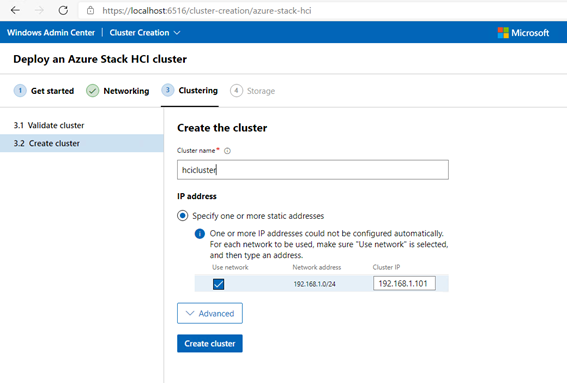Viewport: 567px width, 383px height.
Task: Expand the Advanced section
Action: [210, 313]
